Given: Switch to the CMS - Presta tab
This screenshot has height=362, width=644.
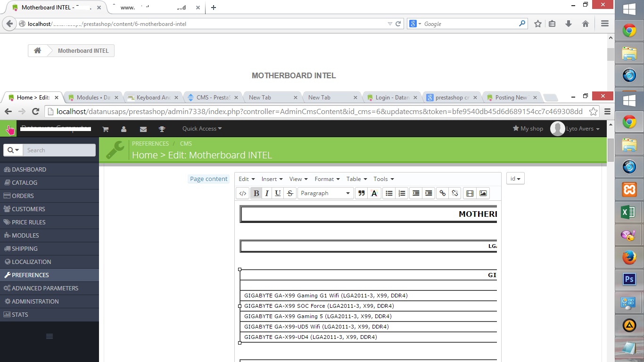Looking at the screenshot, I should 213,98.
